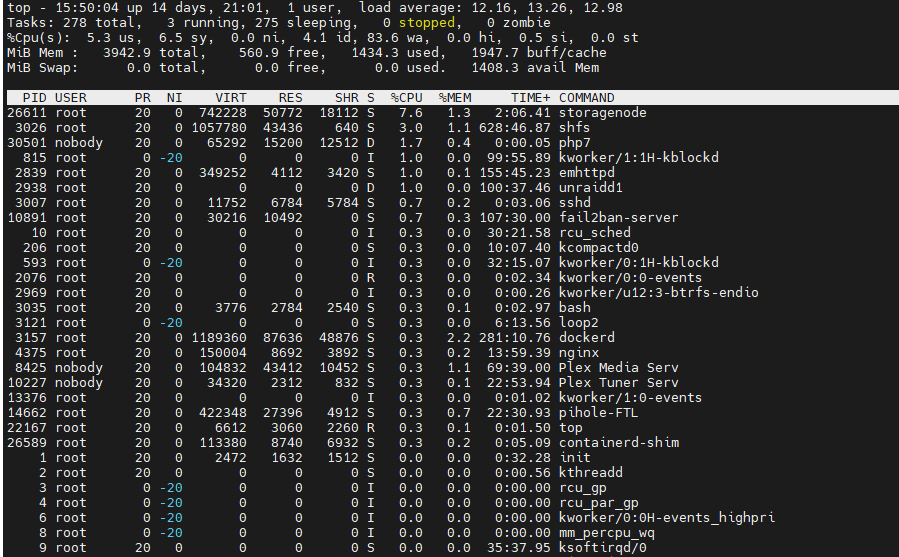
Task: Click the pihole-FTL process name
Action: (x=599, y=412)
